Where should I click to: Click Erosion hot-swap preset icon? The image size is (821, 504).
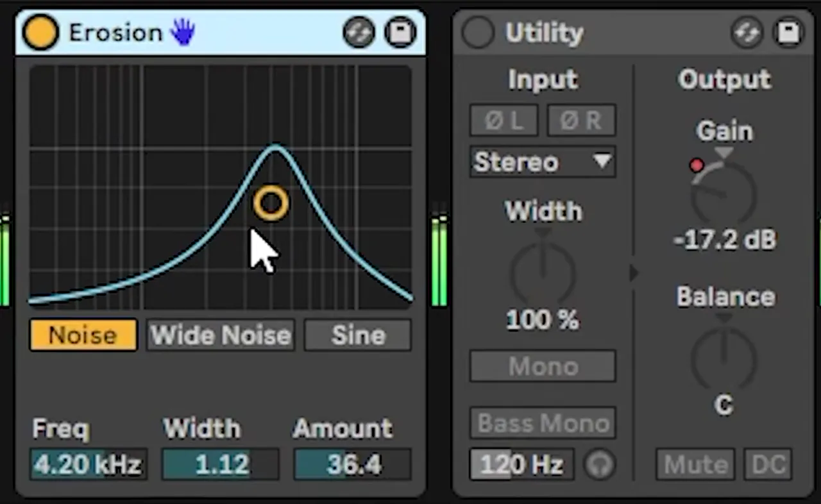359,33
